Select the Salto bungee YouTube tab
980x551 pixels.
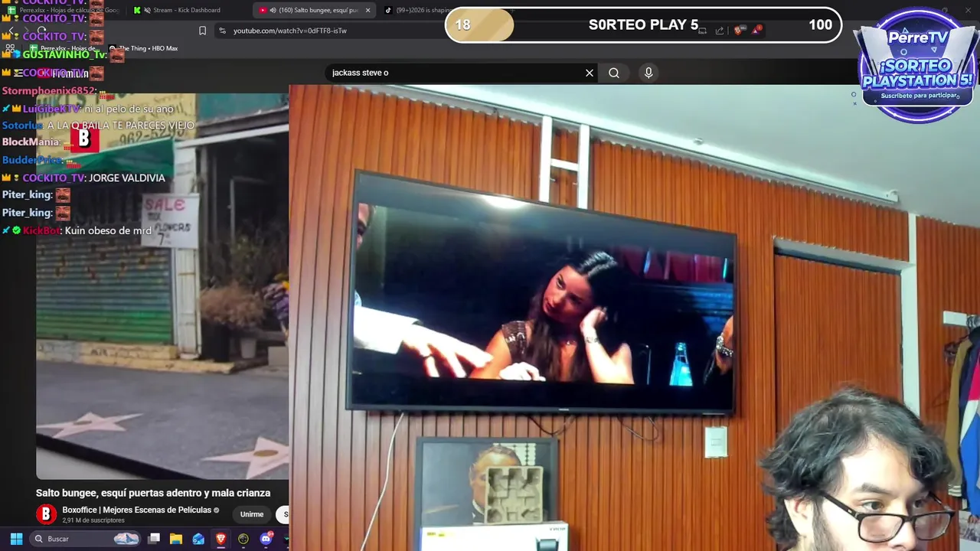312,10
